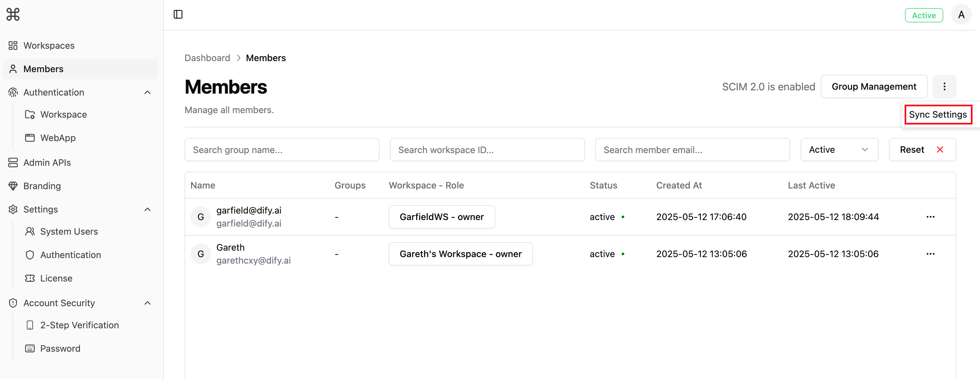Viewport: 980px width, 379px height.
Task: Open the user avatar A
Action: [961, 15]
